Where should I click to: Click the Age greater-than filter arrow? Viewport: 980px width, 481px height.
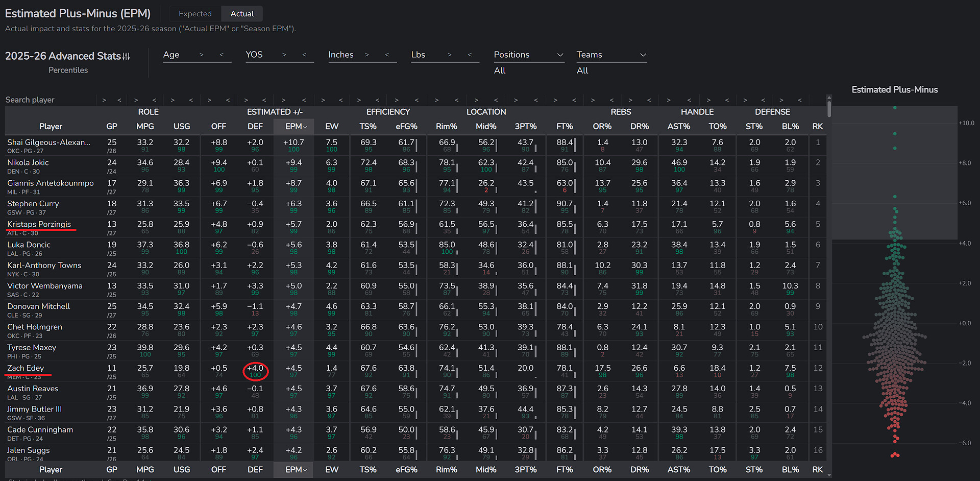[x=201, y=55]
